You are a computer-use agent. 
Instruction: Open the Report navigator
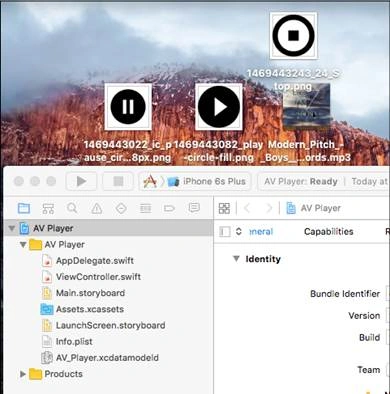[x=194, y=209]
